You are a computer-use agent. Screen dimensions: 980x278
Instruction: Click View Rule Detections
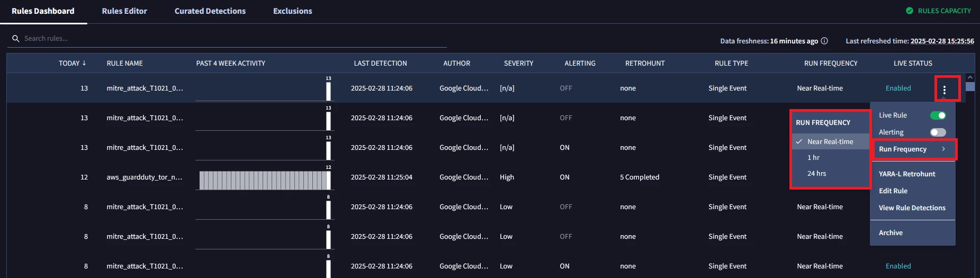pyautogui.click(x=913, y=208)
